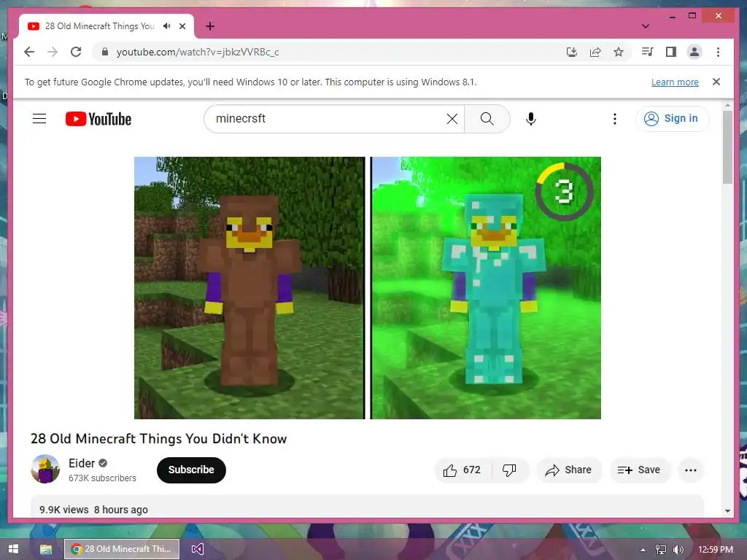Open the network tray icon
The width and height of the screenshot is (747, 560).
[661, 550]
